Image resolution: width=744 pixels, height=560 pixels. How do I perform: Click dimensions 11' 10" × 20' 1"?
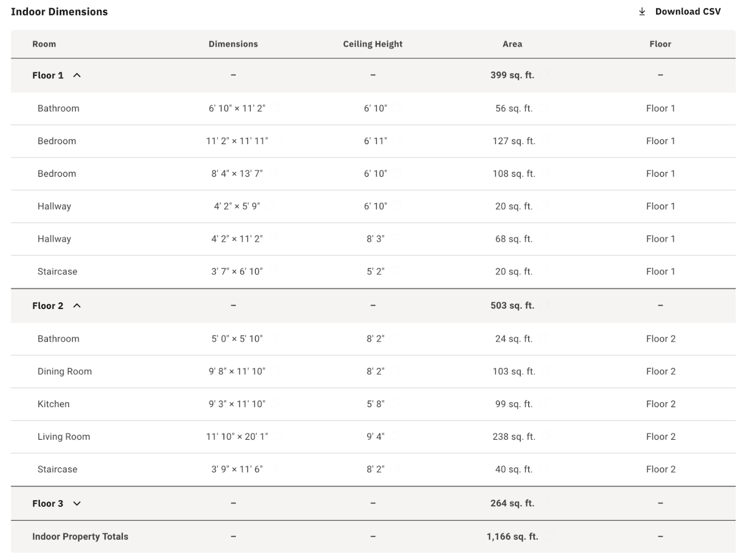[237, 436]
